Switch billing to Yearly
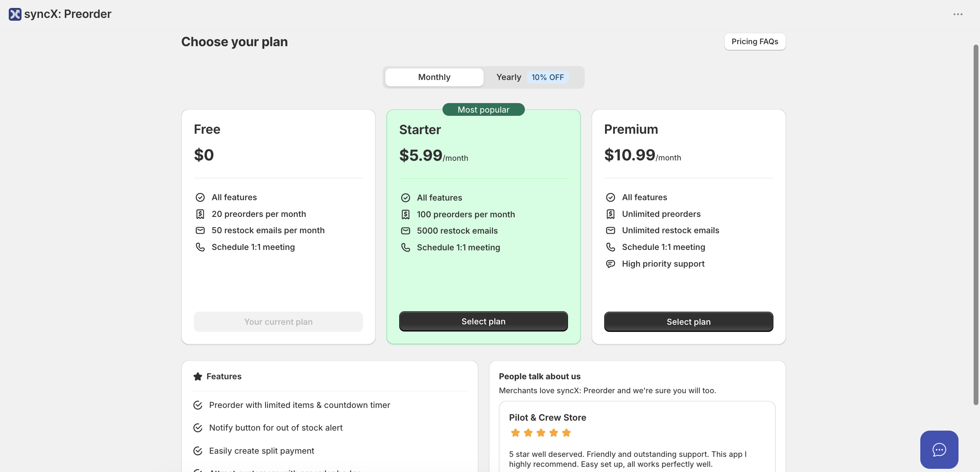Image resolution: width=980 pixels, height=472 pixels. [x=509, y=77]
